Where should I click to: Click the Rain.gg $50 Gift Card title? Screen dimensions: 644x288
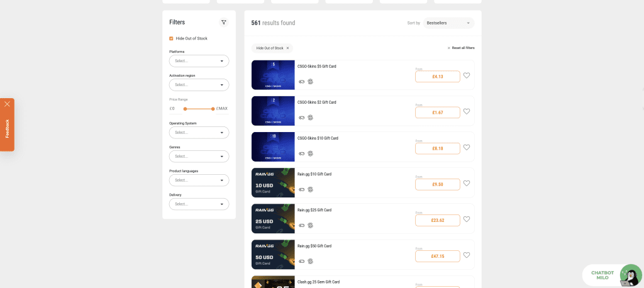[314, 246]
